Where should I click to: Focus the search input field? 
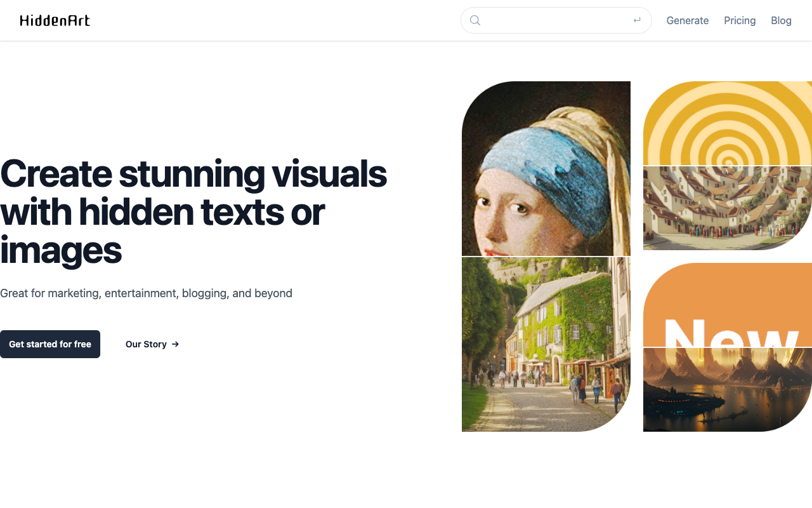coord(556,20)
